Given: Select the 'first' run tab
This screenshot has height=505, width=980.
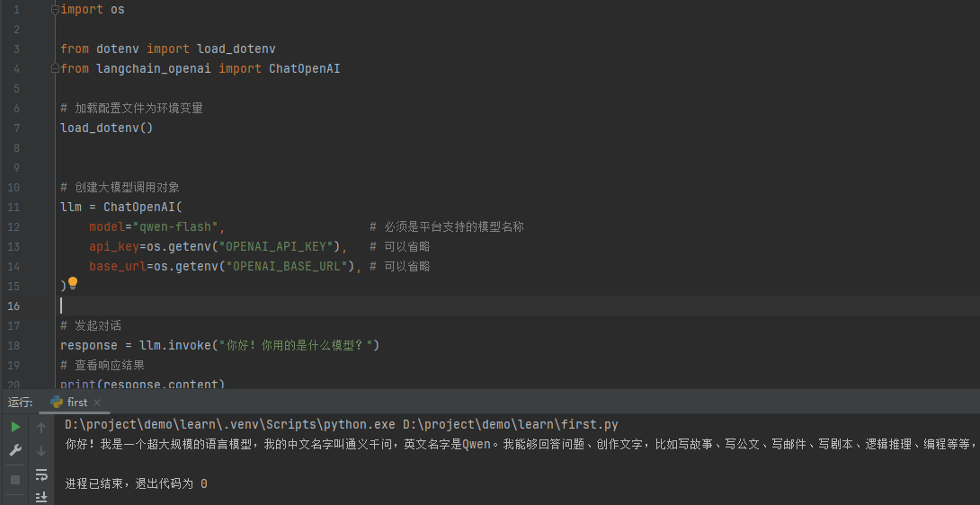Looking at the screenshot, I should coord(77,403).
